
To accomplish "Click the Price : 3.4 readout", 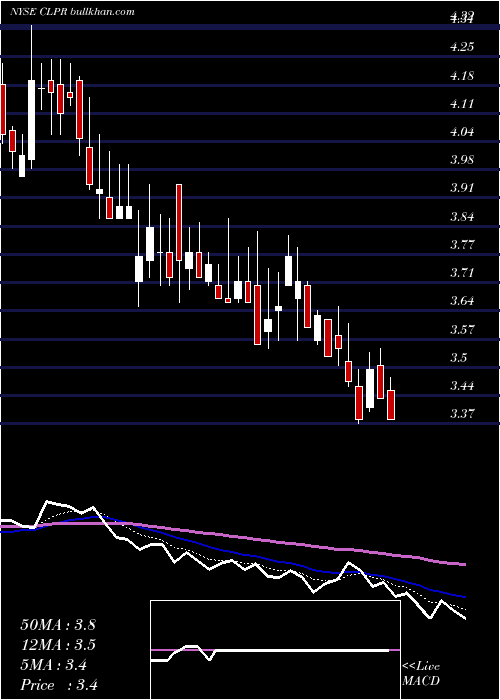I will pos(59,685).
